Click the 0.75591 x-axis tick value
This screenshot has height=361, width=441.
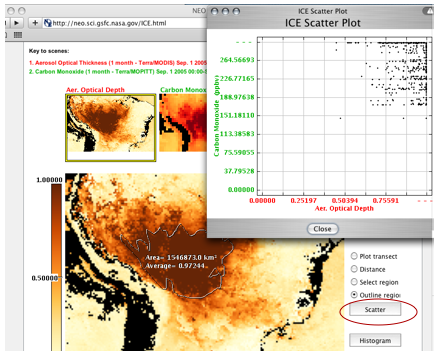pos(386,200)
